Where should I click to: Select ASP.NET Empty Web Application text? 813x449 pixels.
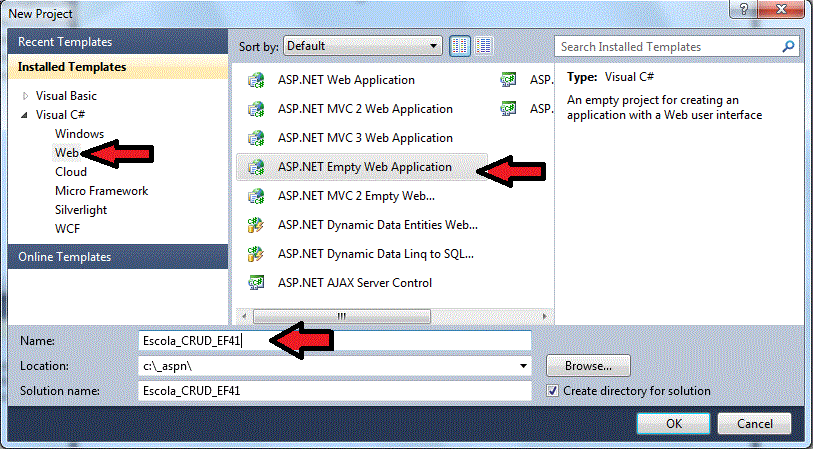[365, 167]
